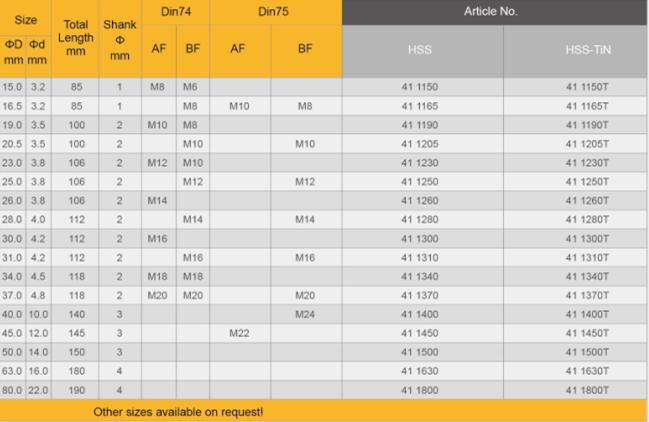Select article number 41 1150

pos(420,87)
